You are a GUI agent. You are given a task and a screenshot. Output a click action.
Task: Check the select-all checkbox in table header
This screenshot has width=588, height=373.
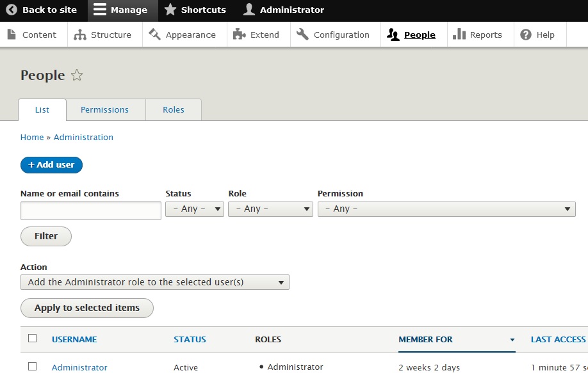coord(33,338)
